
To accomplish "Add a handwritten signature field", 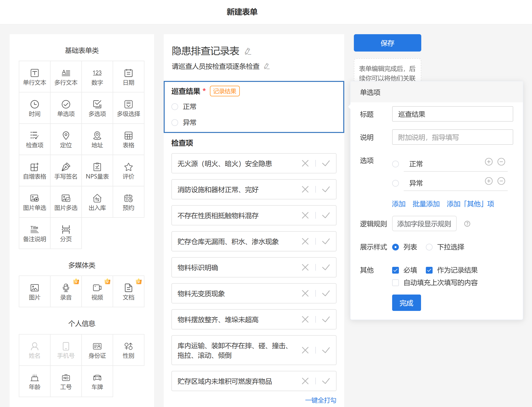I will pos(66,171).
